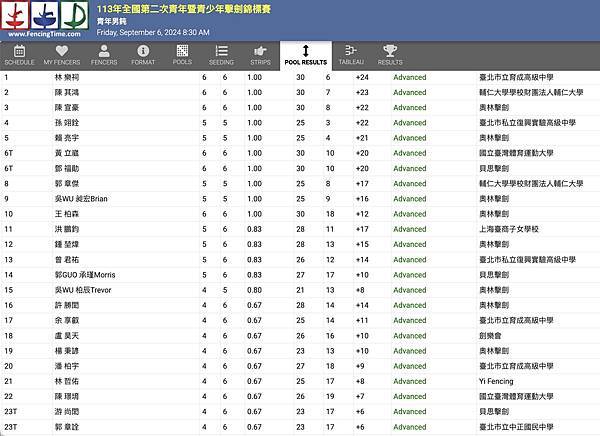Click Advanced status in row 1

tap(410, 77)
